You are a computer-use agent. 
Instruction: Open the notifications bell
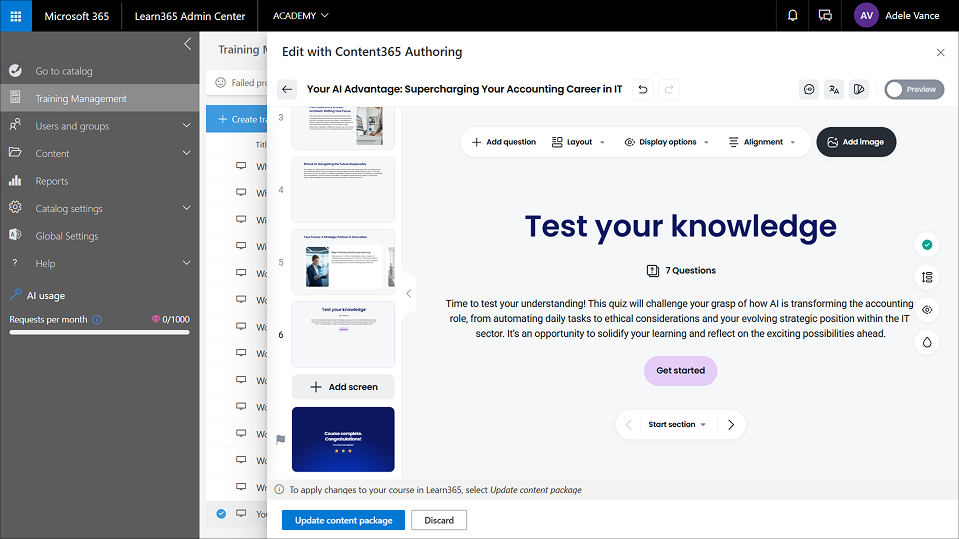(792, 16)
